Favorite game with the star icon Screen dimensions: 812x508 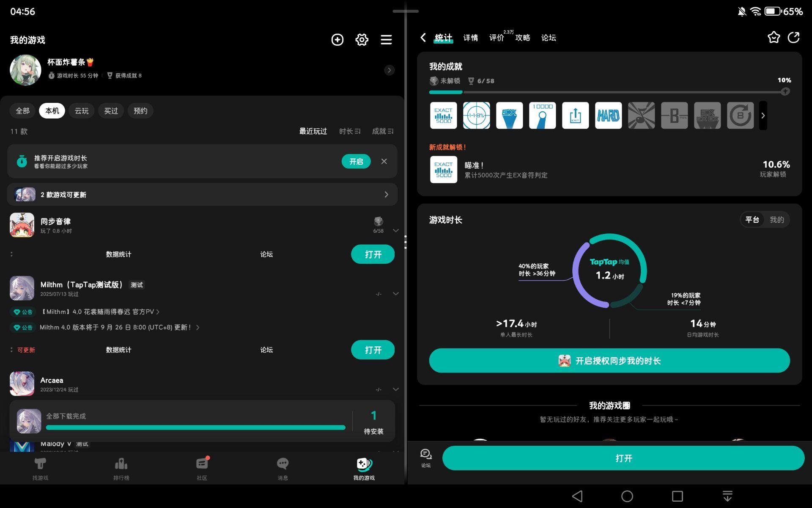(x=774, y=38)
